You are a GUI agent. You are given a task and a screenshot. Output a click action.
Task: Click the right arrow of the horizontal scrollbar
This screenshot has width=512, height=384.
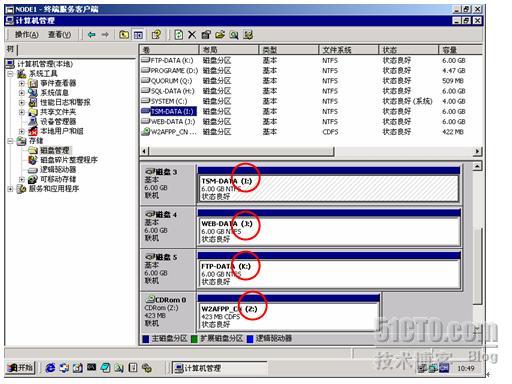(477, 151)
